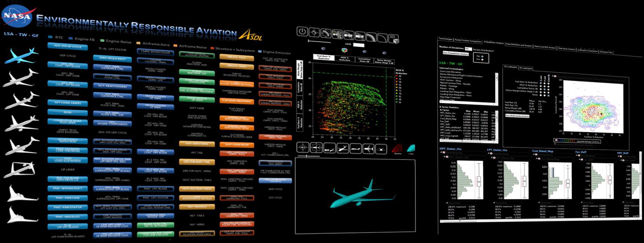The height and width of the screenshot is (243, 644).
Task: Click the cyan +Tech model icon
Action: tap(411, 149)
